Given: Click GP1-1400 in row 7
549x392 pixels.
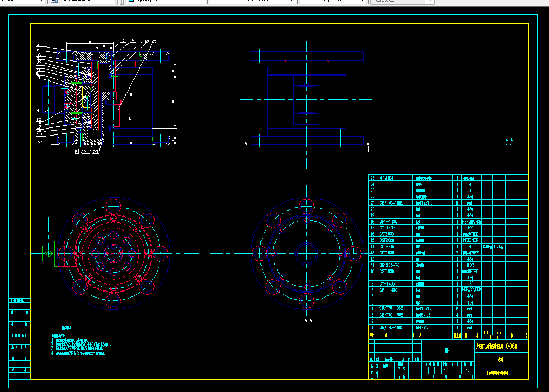Looking at the screenshot, I should pyautogui.click(x=389, y=290).
